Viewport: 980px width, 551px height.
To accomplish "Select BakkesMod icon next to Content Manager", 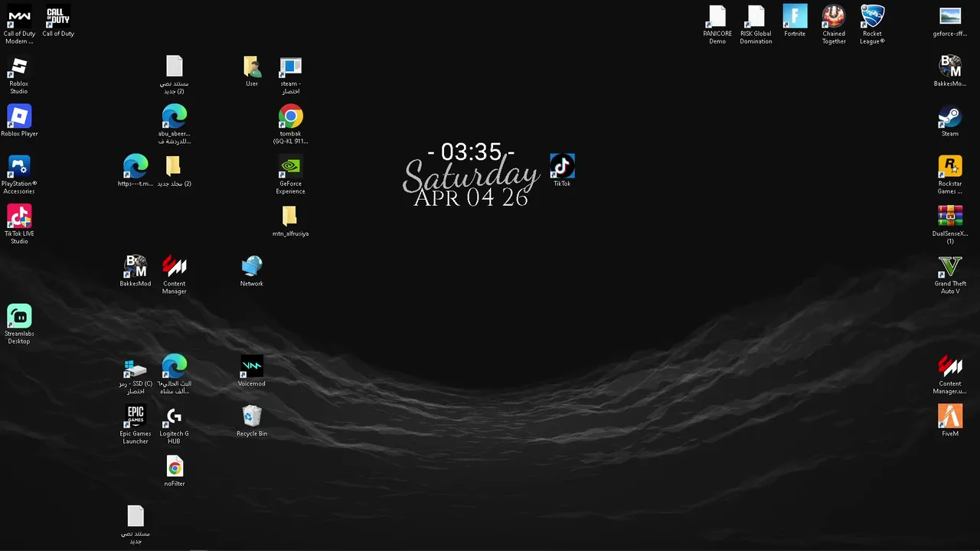I will [x=136, y=271].
